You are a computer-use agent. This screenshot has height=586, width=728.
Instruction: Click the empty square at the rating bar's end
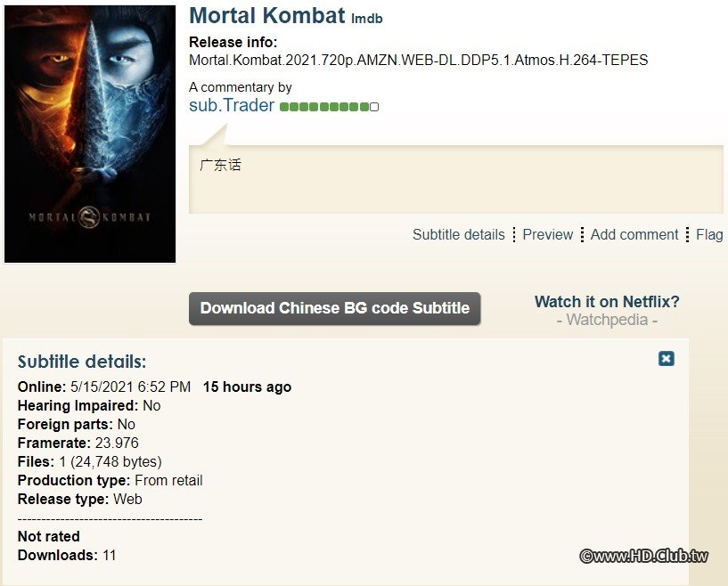point(373,106)
